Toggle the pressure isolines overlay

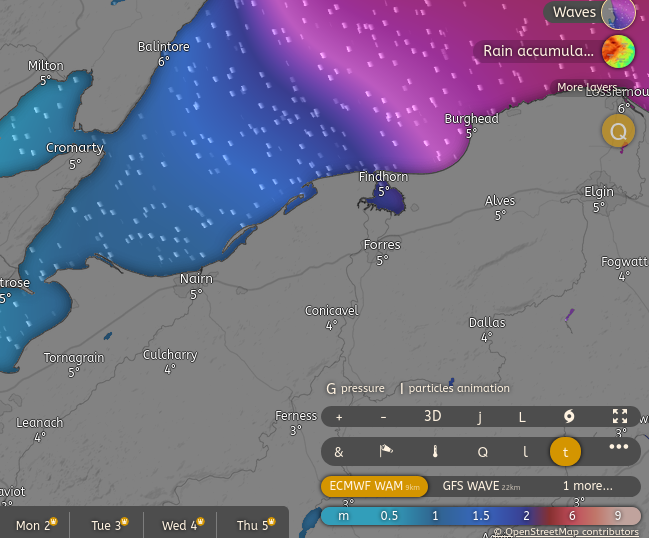point(356,388)
